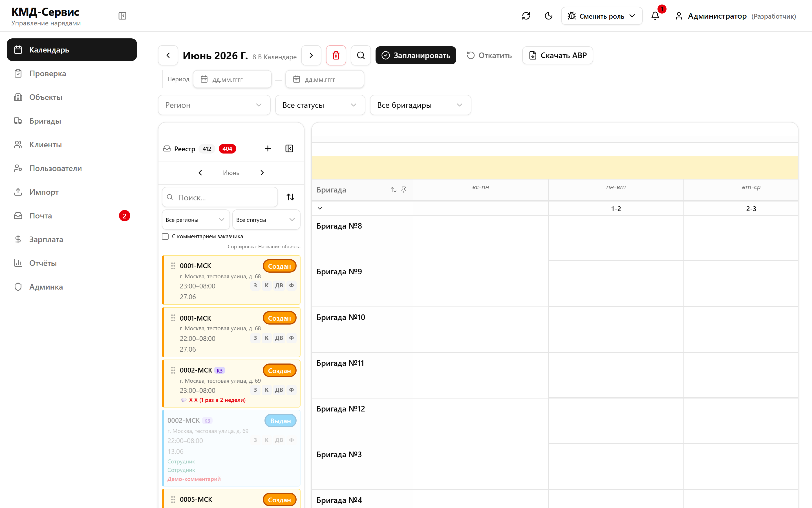Toggle З tag on 0001-МСК 22:00 card
This screenshot has width=812, height=508.
pos(255,338)
